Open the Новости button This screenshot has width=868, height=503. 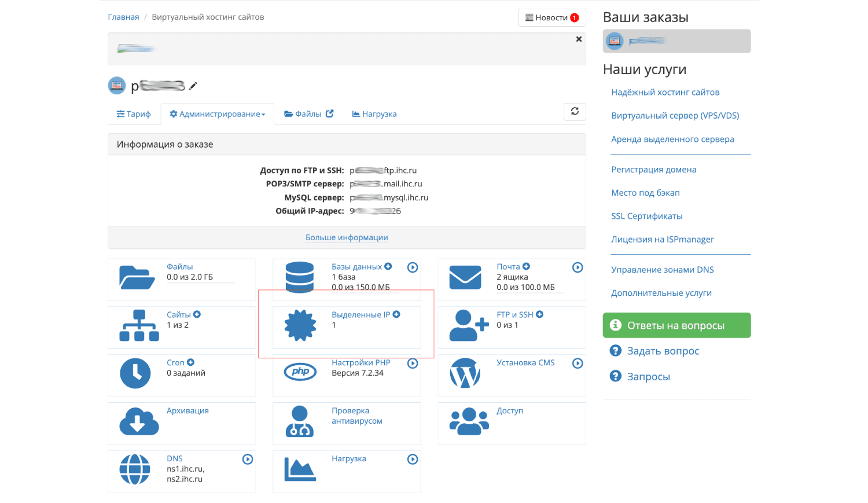pos(552,18)
